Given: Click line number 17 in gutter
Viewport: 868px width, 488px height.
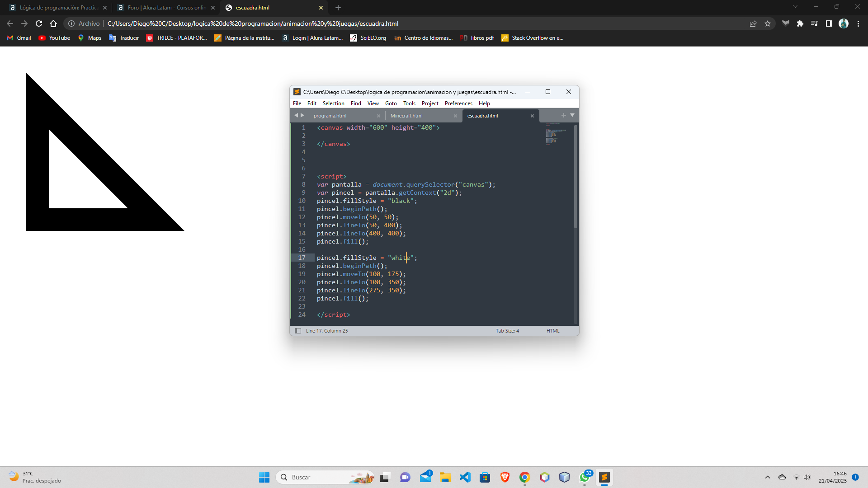Looking at the screenshot, I should point(302,258).
